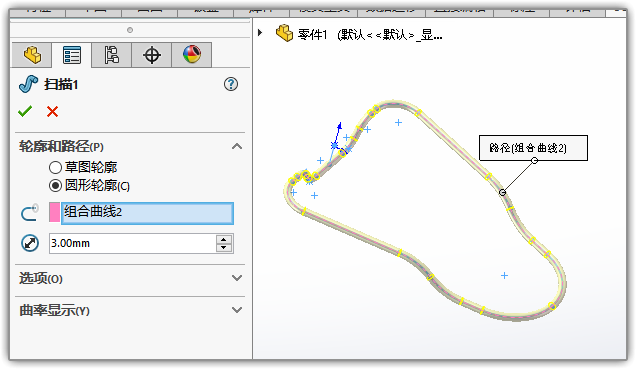Click the path selection icon
Viewport: 636px width, 369px height.
click(x=30, y=212)
